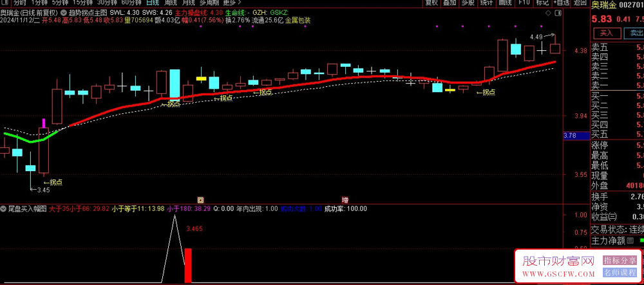Click the 增 event marker icon
The width and height of the screenshot is (644, 285).
(345, 200)
